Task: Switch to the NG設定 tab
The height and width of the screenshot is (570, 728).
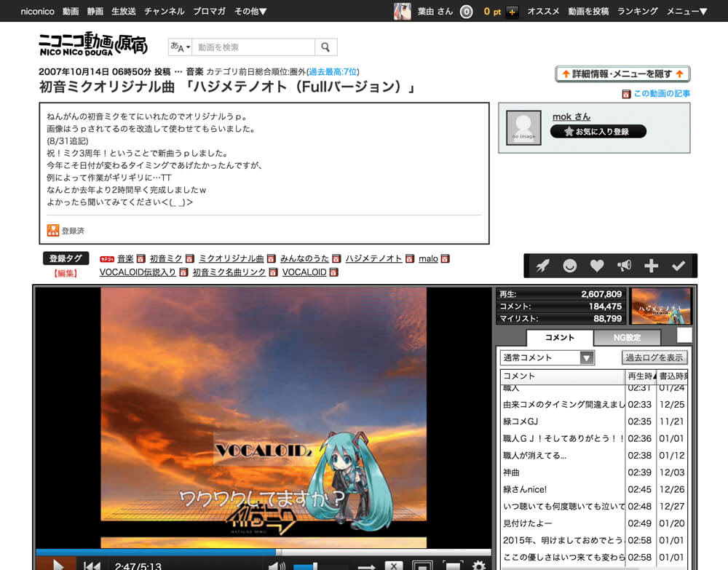Action: [x=627, y=338]
